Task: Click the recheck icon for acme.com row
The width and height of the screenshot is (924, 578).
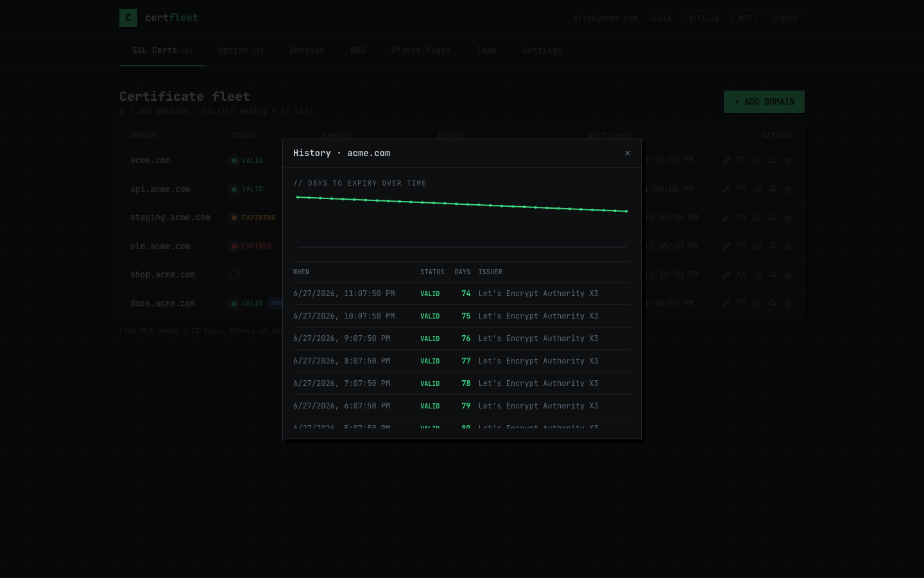Action: coord(742,161)
